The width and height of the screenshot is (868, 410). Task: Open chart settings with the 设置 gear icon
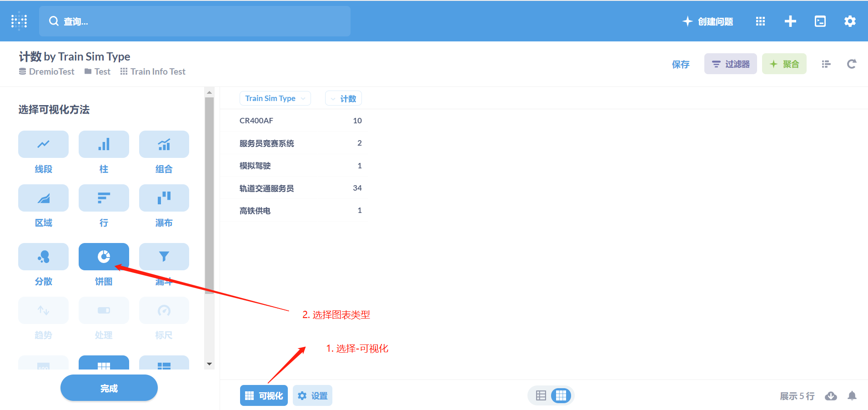click(x=312, y=395)
